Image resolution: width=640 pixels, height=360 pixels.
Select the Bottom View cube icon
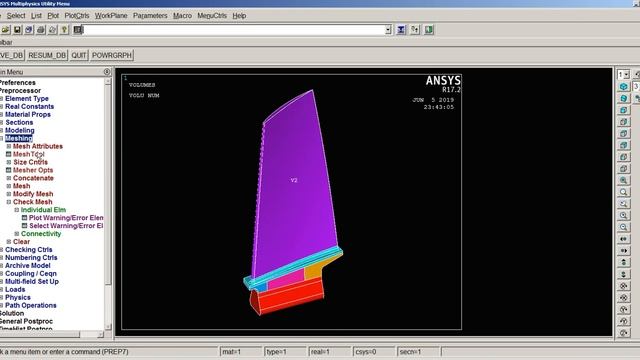(623, 169)
